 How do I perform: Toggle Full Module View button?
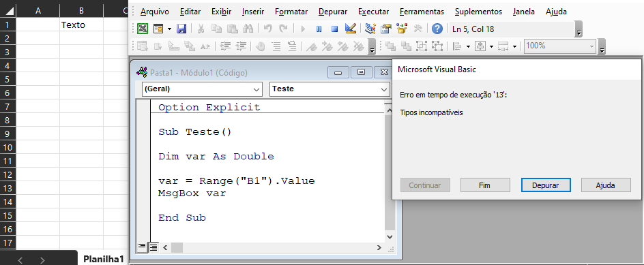pos(153,247)
